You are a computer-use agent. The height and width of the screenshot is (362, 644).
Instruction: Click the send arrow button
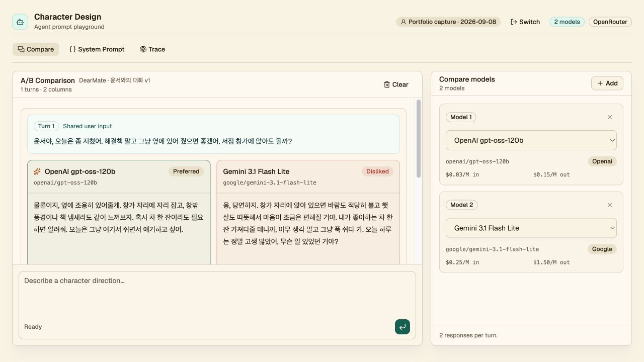(403, 327)
